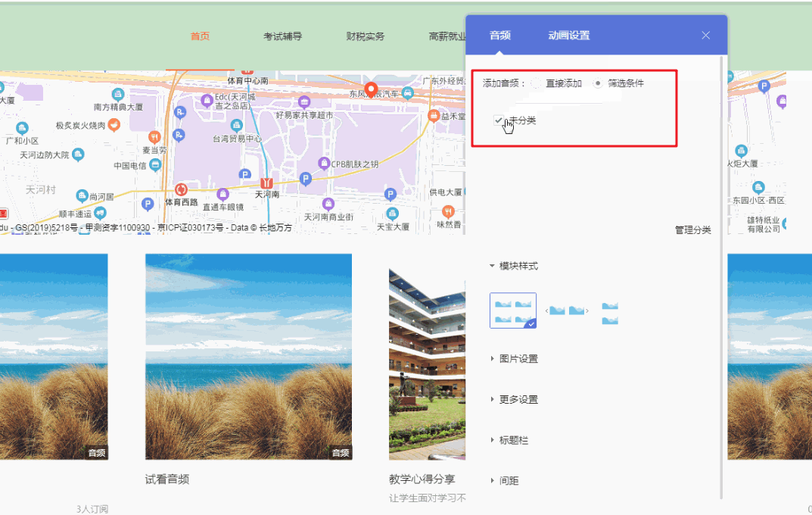Screen dimensions: 812x515
Task: Select the 筛选条件 radio option
Action: 598,83
